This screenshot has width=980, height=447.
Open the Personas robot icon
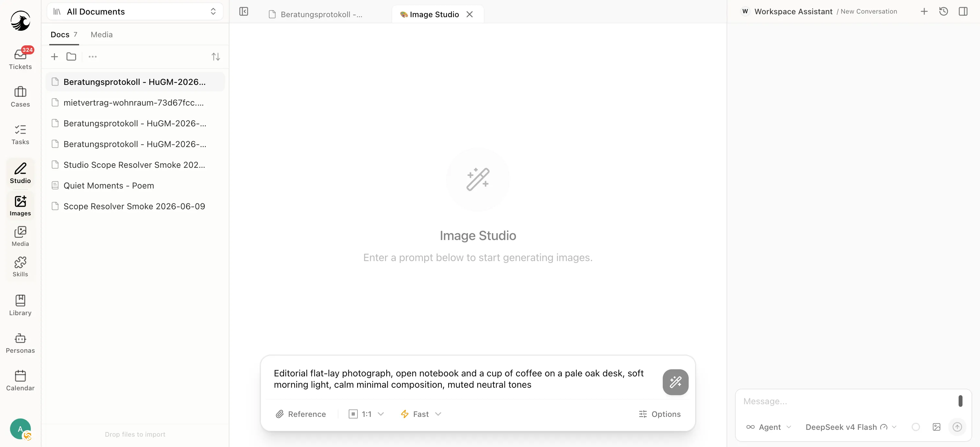tap(20, 343)
